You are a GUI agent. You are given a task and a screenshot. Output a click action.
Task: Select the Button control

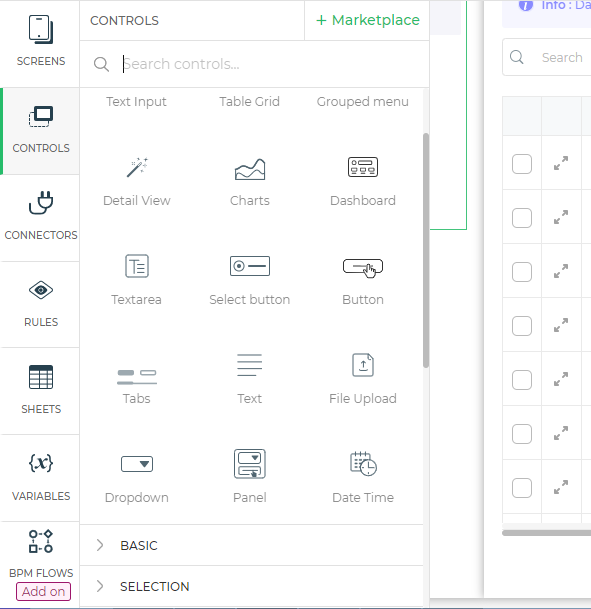coord(363,280)
